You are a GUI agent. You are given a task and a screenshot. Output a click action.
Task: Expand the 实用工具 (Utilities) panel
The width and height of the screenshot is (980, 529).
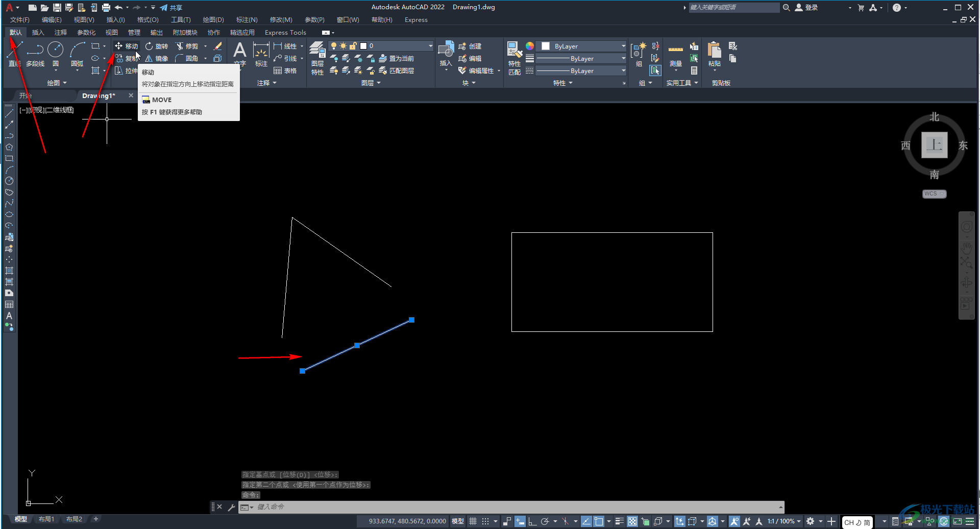682,83
